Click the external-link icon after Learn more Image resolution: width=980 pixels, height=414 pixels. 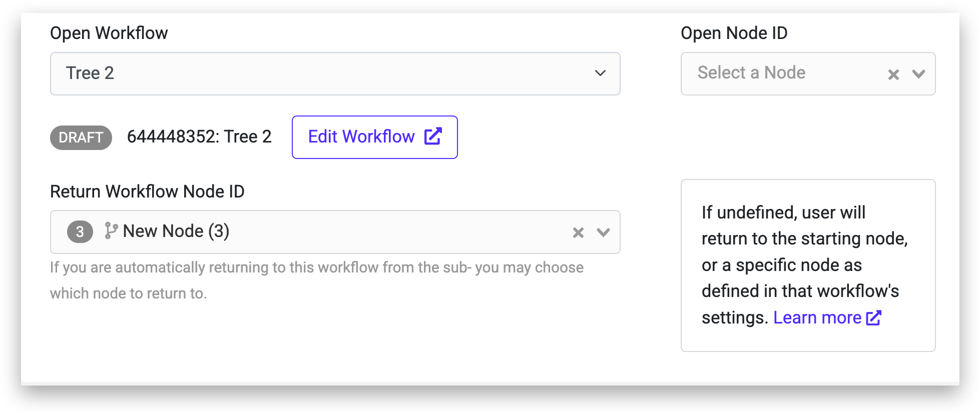(873, 318)
